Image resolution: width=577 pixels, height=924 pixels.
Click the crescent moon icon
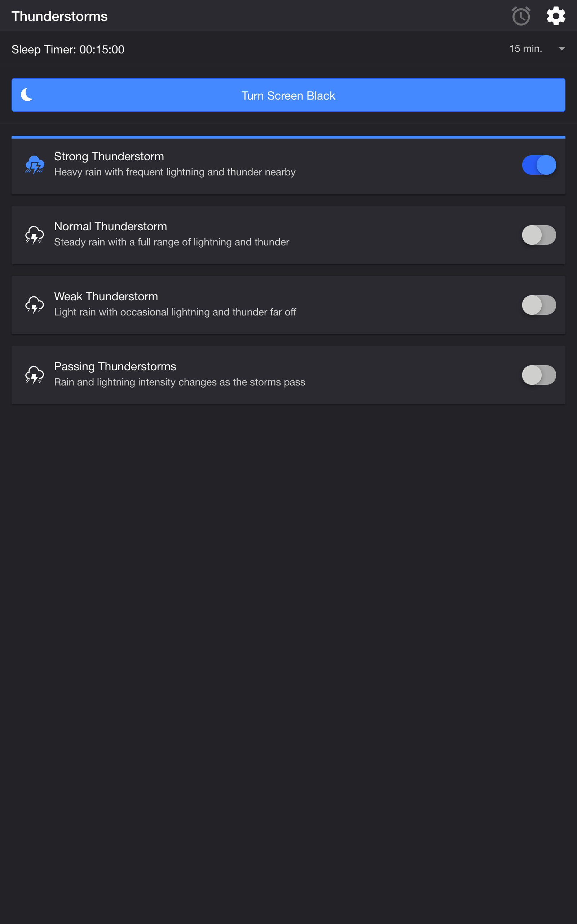27,95
